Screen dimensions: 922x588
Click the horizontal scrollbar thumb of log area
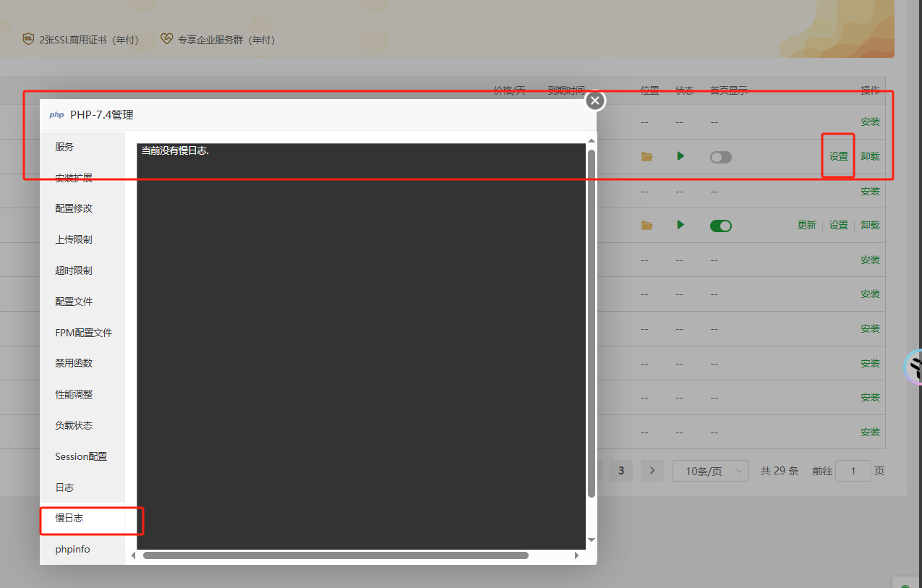(x=336, y=555)
